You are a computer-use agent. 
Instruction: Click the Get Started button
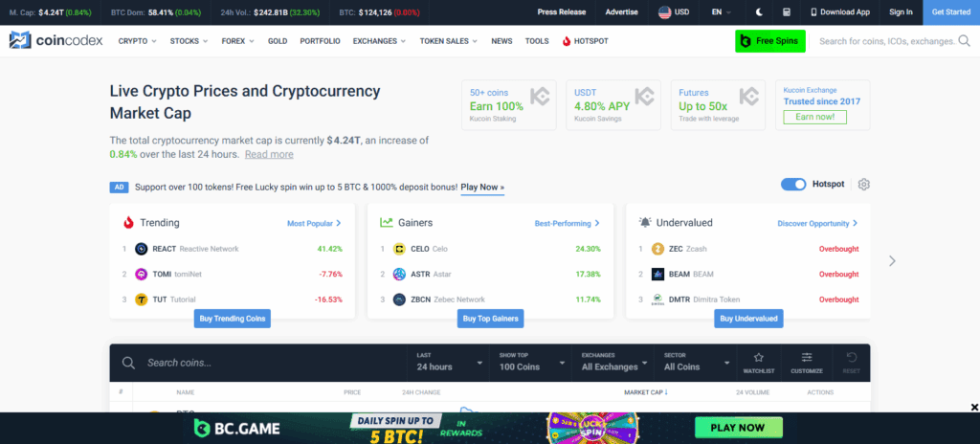point(950,12)
